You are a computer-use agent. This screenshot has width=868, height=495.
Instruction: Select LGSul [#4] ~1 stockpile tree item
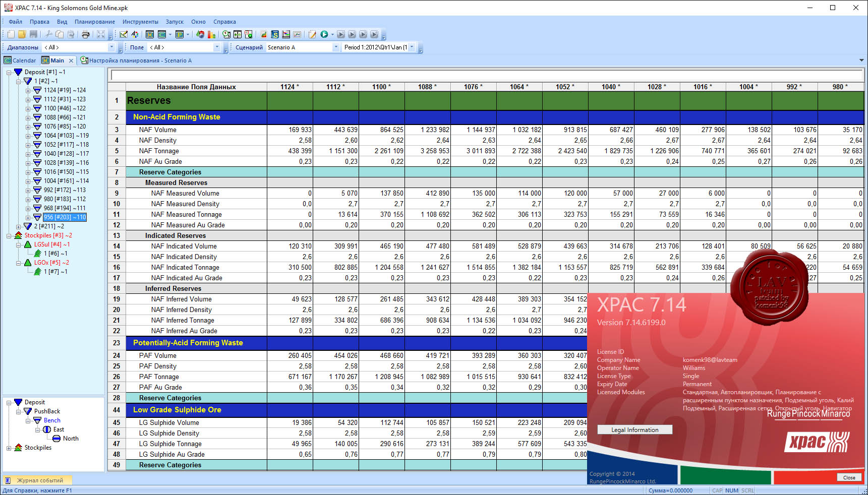[x=52, y=244]
